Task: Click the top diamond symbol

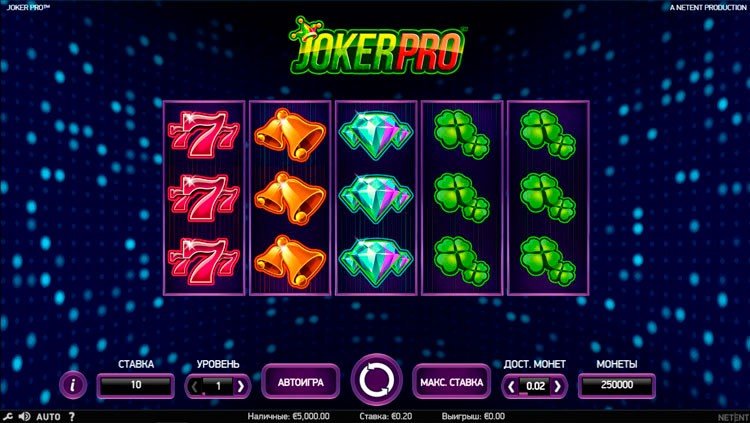Action: pyautogui.click(x=376, y=134)
